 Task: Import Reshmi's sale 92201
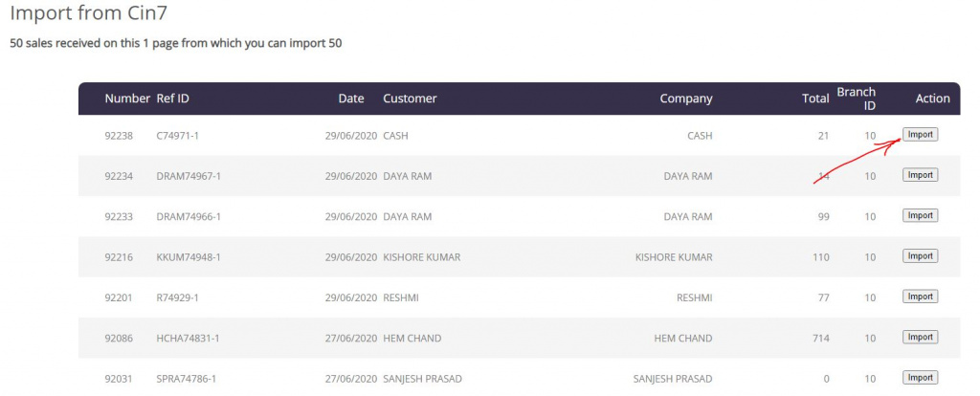click(x=920, y=297)
